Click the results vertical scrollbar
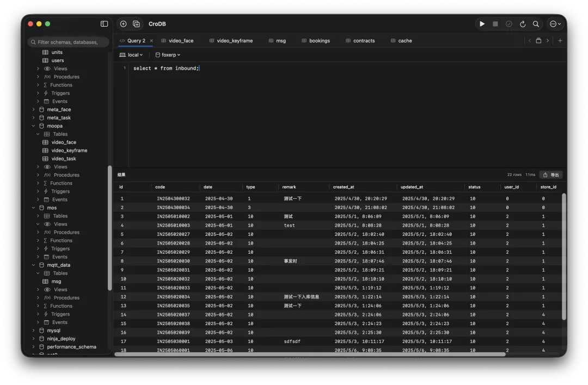This screenshot has width=588, height=385. point(563,256)
